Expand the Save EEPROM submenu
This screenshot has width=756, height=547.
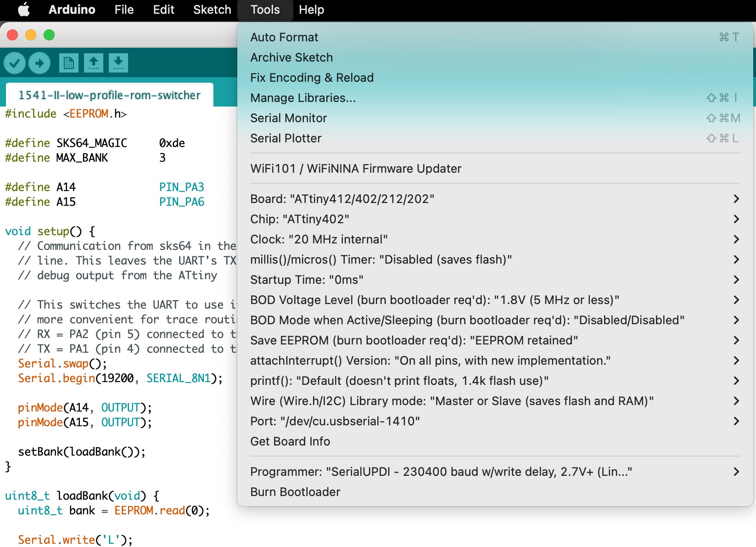pyautogui.click(x=495, y=340)
